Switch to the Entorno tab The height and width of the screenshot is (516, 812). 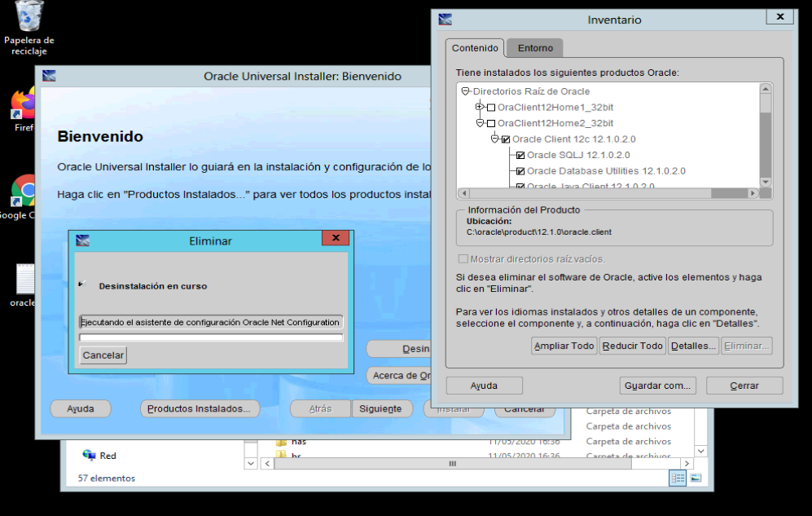pyautogui.click(x=534, y=47)
